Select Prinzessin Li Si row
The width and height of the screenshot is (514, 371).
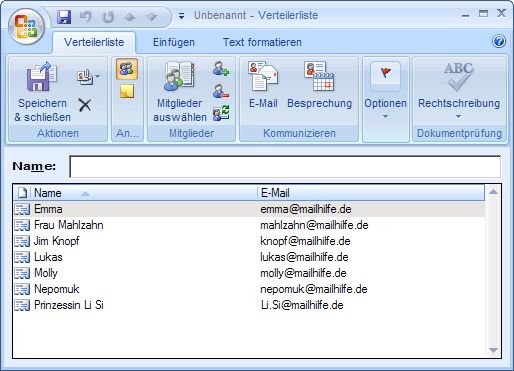point(249,305)
